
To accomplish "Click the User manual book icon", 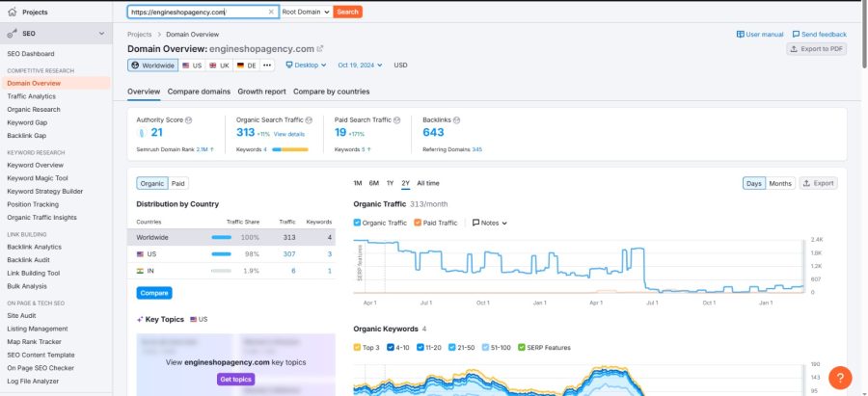I will [740, 35].
